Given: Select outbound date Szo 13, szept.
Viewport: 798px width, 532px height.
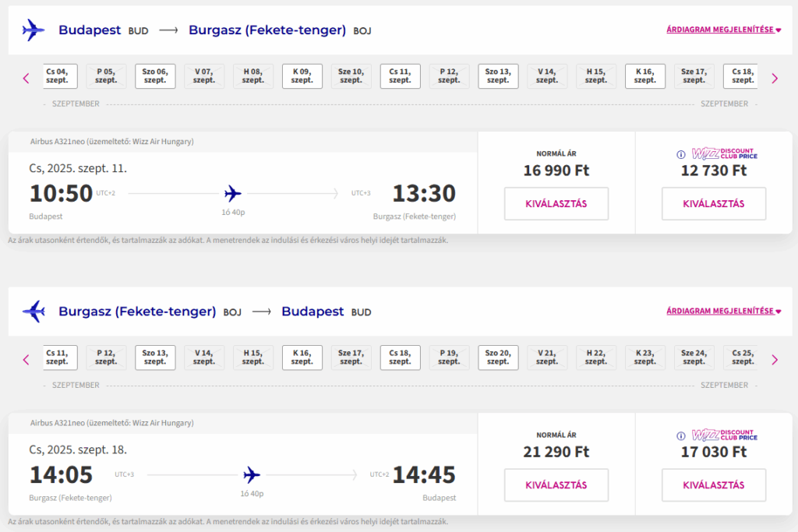Looking at the screenshot, I should tap(498, 76).
